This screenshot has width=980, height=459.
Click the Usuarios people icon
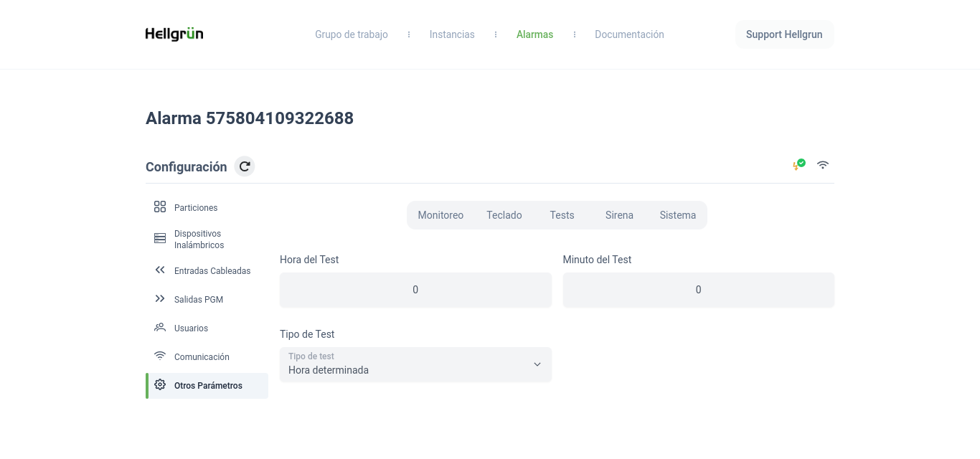(160, 328)
